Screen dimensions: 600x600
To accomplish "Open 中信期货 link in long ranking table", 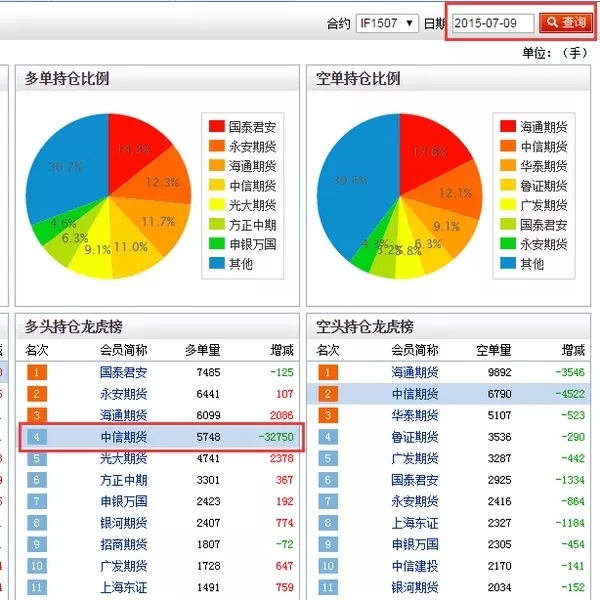I will tap(124, 437).
